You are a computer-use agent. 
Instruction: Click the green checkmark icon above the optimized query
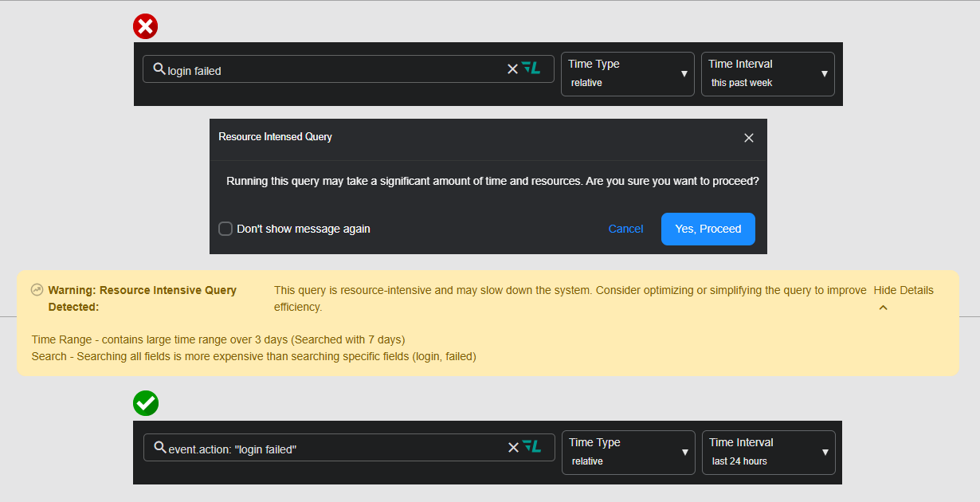(x=146, y=403)
